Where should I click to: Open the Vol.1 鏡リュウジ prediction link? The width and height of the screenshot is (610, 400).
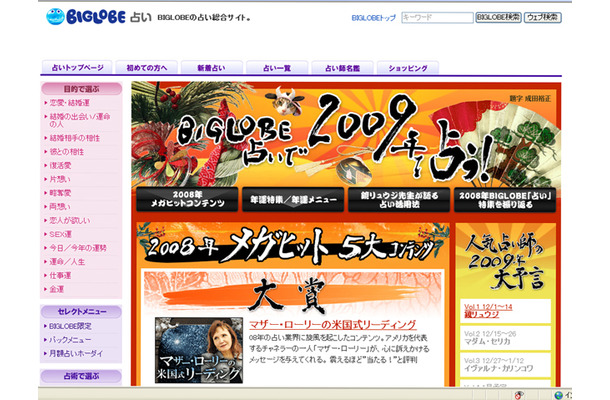click(488, 311)
